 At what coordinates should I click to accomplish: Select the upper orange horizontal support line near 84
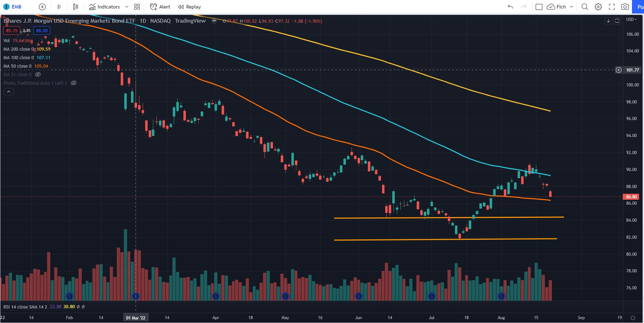449,217
